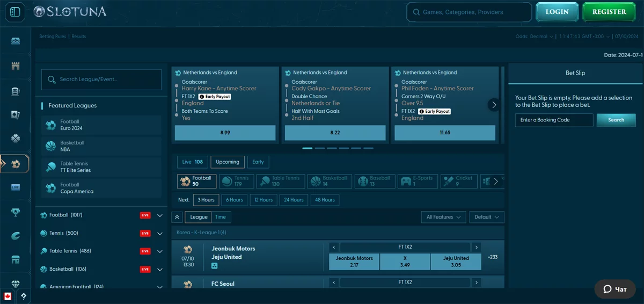Screen dimensions: 644x304
Task: Select the soccer ball sports icon in sidebar
Action: (x=16, y=164)
